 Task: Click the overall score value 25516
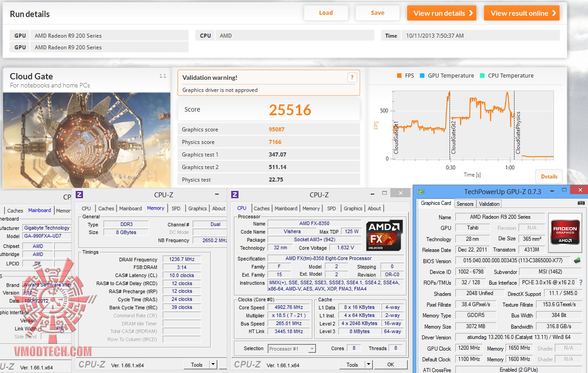click(290, 110)
